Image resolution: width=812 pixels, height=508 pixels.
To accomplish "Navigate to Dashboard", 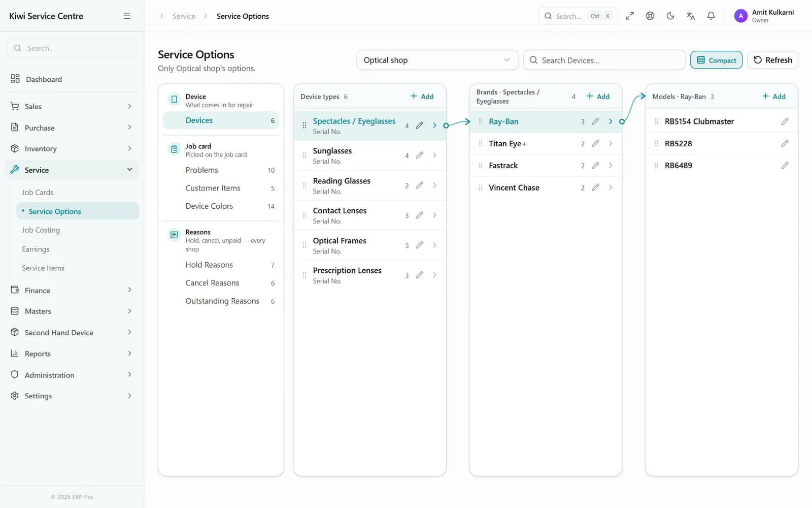I will (x=71, y=79).
